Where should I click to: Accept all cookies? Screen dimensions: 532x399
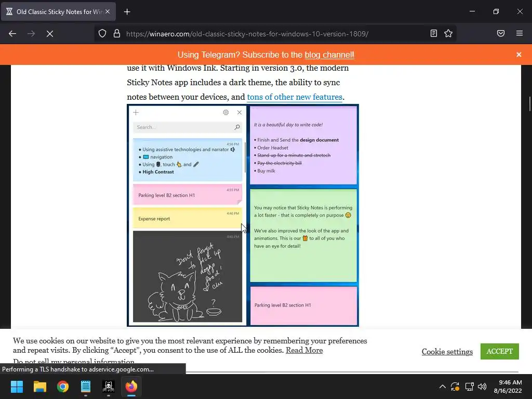(499, 351)
